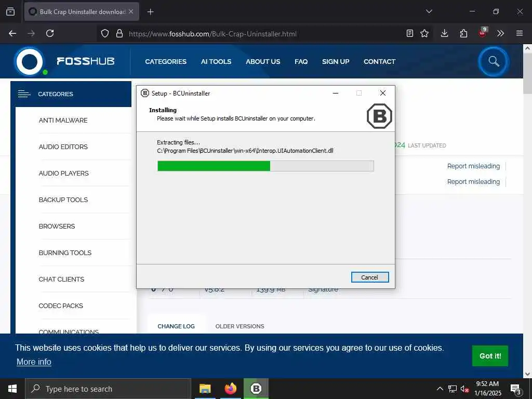Open AI TOOLS navigation item

(216, 62)
